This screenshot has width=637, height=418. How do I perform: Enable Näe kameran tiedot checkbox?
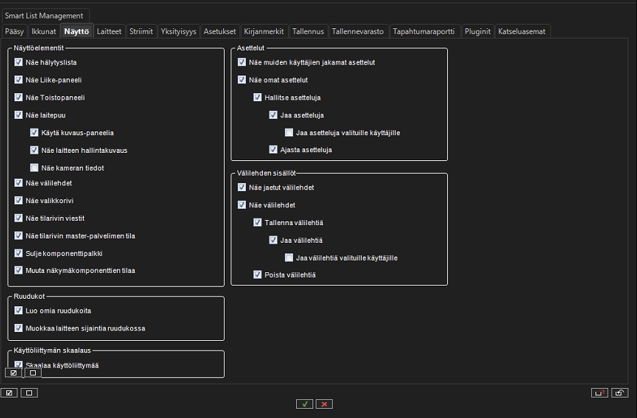point(34,167)
